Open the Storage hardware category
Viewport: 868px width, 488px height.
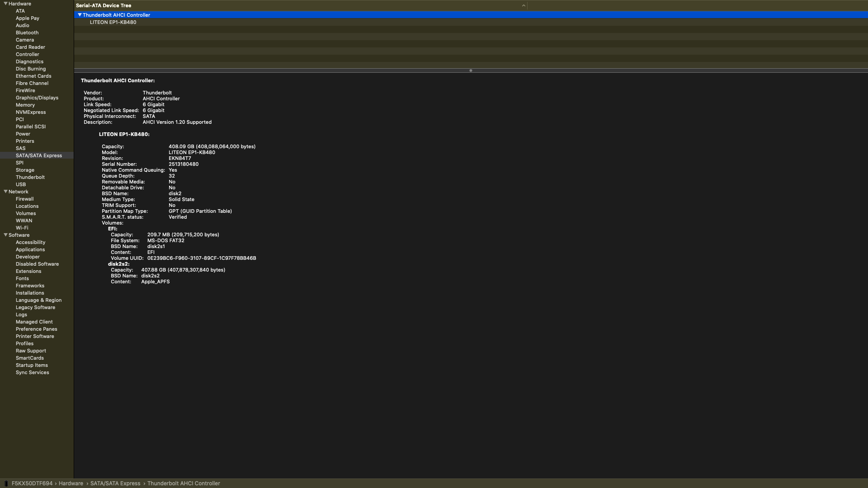(25, 170)
